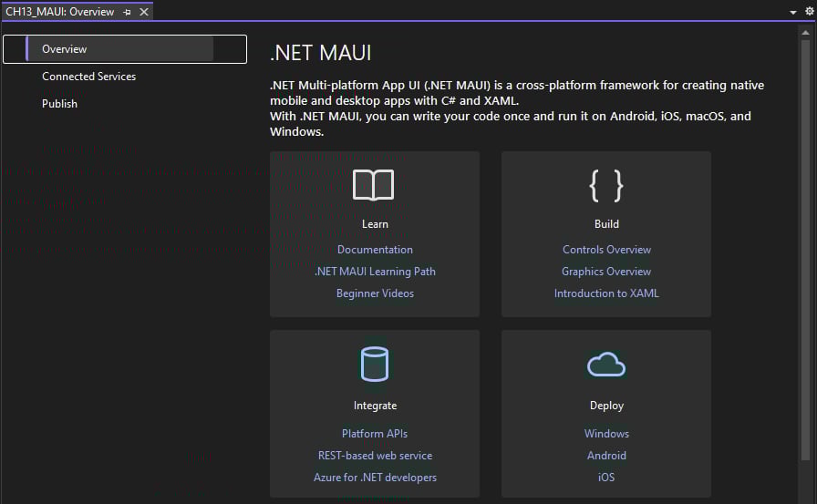This screenshot has height=504, width=817.
Task: Open the Platform APIs link
Action: click(375, 433)
